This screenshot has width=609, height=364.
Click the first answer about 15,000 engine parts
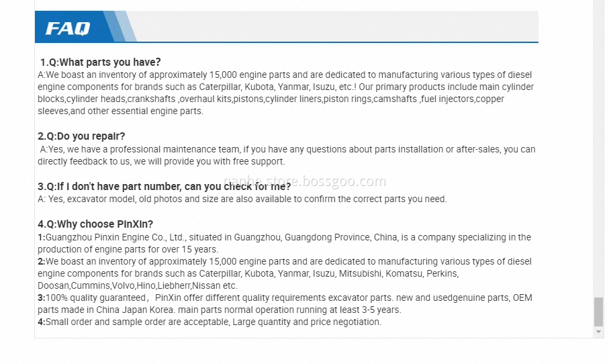pyautogui.click(x=286, y=93)
